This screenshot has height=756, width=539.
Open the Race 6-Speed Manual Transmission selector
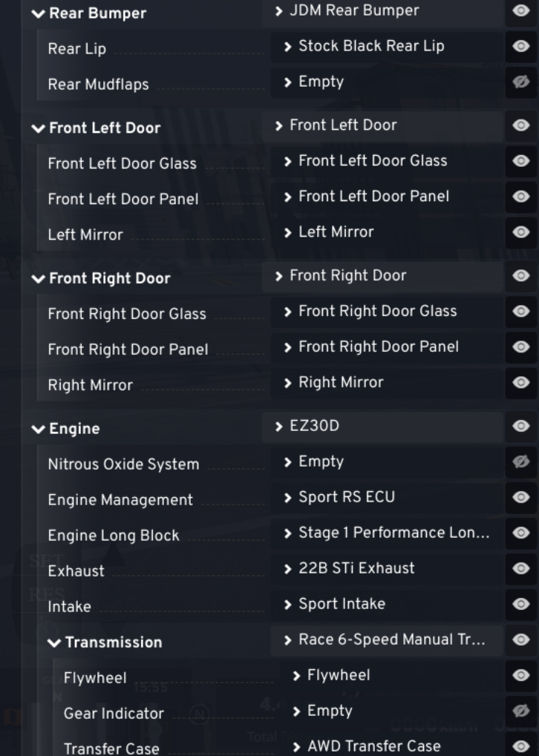pyautogui.click(x=387, y=640)
